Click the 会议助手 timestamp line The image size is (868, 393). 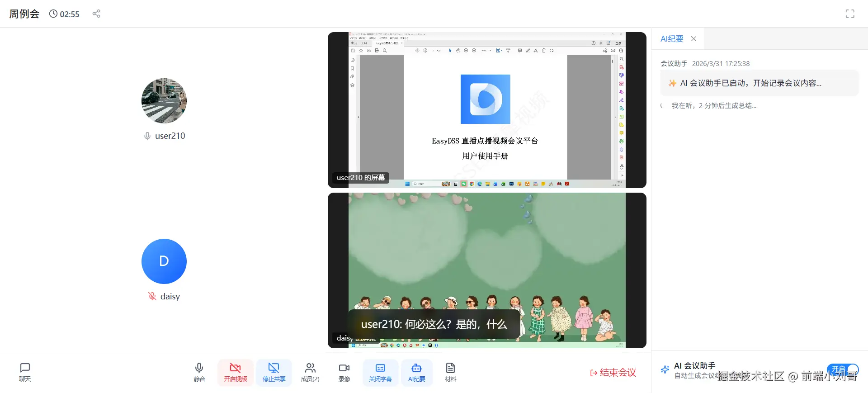pos(705,64)
